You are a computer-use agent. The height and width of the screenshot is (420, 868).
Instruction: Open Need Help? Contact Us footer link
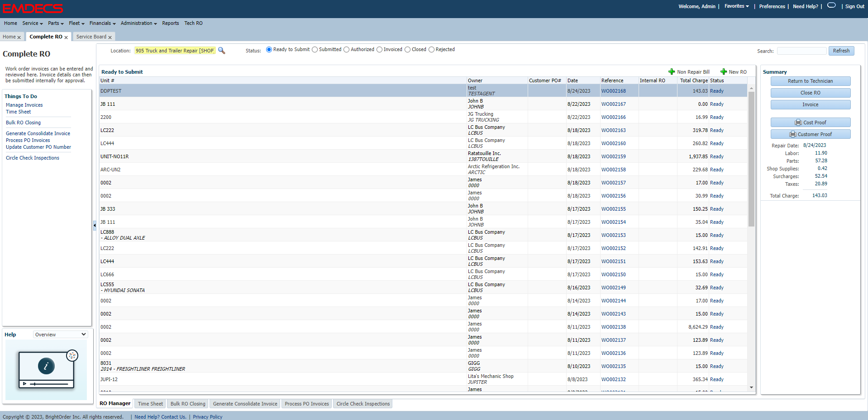(160, 417)
